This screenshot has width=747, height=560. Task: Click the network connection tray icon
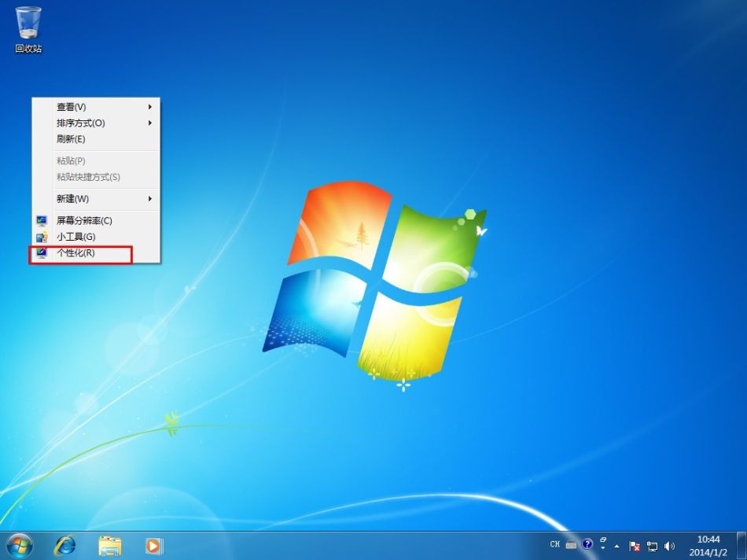(x=652, y=546)
